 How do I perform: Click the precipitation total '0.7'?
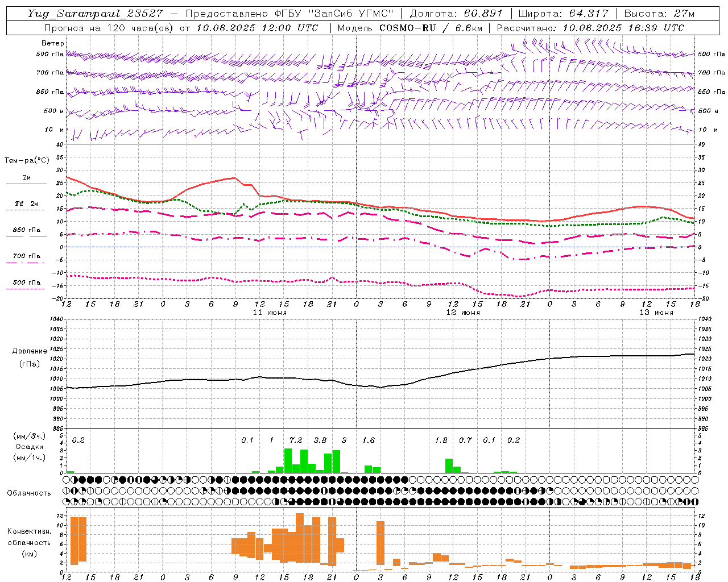click(465, 440)
